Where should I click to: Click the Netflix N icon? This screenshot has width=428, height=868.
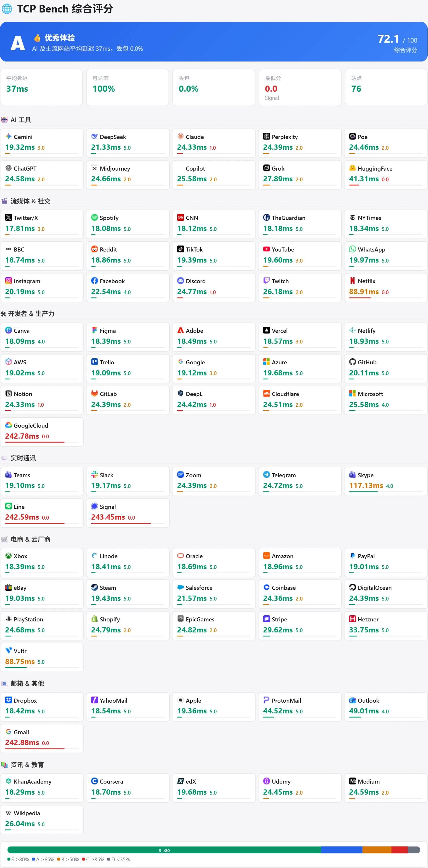[x=353, y=281]
